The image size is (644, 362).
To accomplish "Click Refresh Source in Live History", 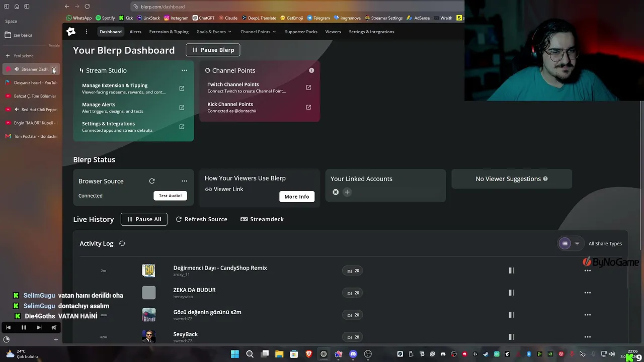I will coord(201,219).
